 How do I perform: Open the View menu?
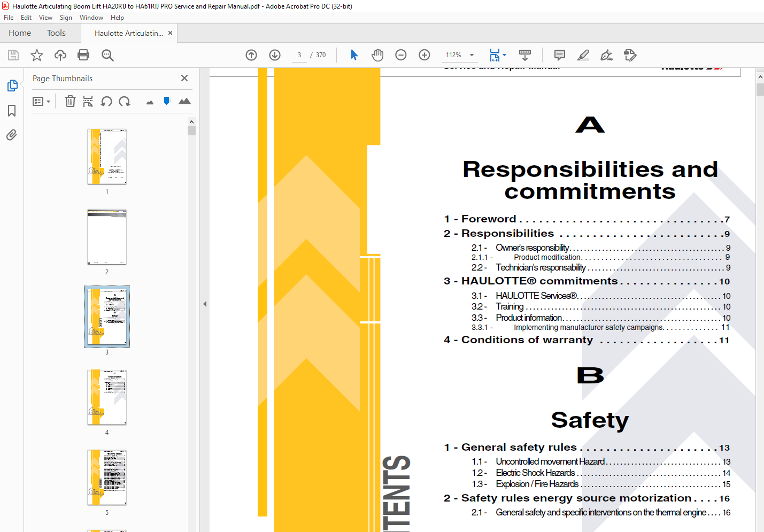click(45, 18)
